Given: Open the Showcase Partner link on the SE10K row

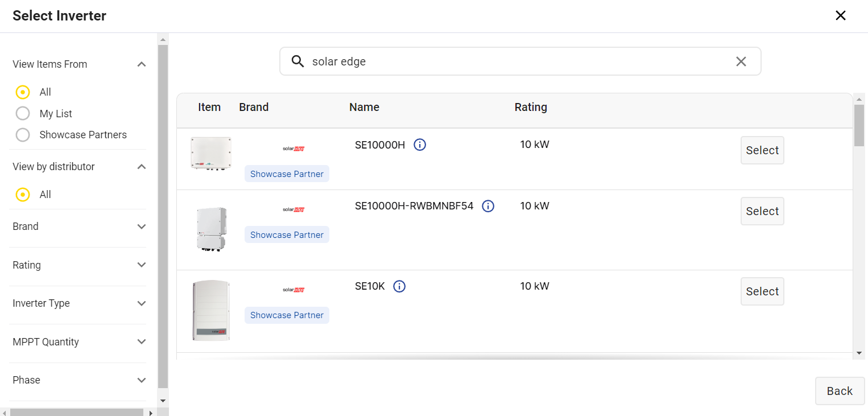Looking at the screenshot, I should click(x=287, y=315).
